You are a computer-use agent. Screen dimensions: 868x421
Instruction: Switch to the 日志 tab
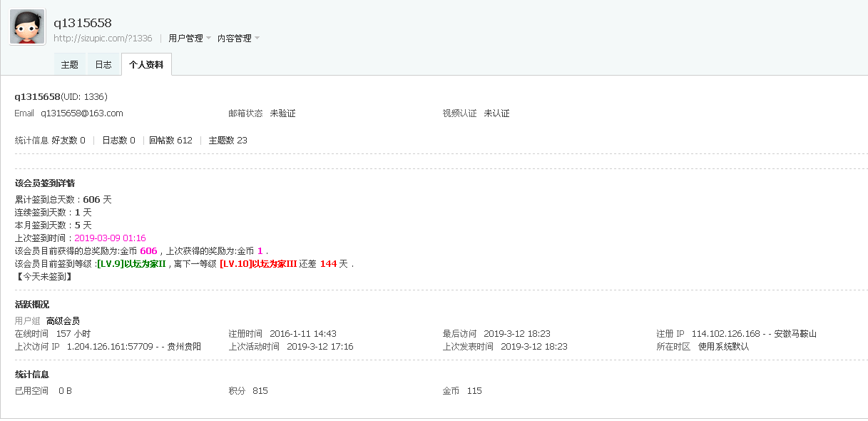(x=103, y=65)
